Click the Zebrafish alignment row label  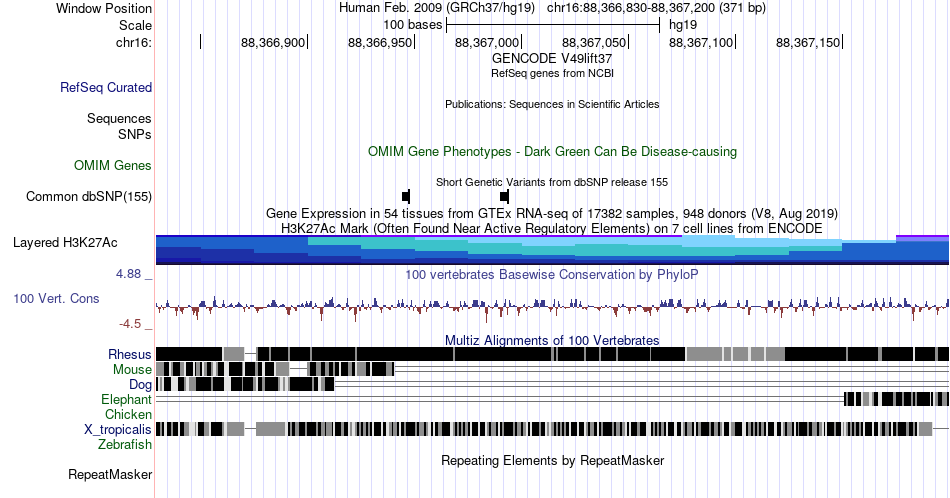125,444
